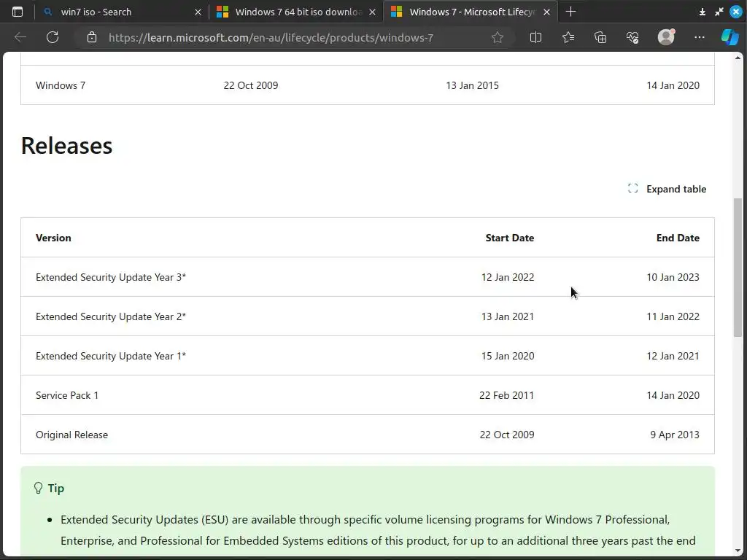Open Browser essentials heart icon
This screenshot has width=747, height=560.
[632, 37]
